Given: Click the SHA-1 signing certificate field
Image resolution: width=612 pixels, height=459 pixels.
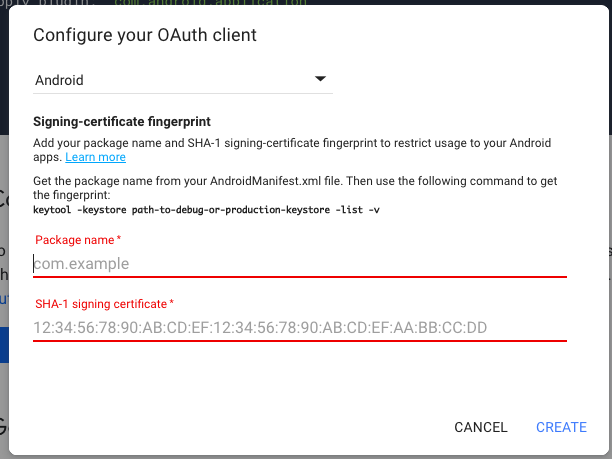Looking at the screenshot, I should pyautogui.click(x=300, y=327).
